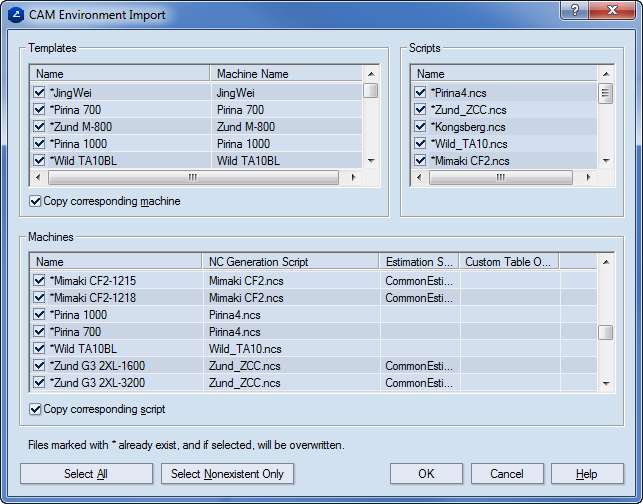Select 'CommonEsti...' cell in Mimaki CF2-1218 row

pos(419,298)
